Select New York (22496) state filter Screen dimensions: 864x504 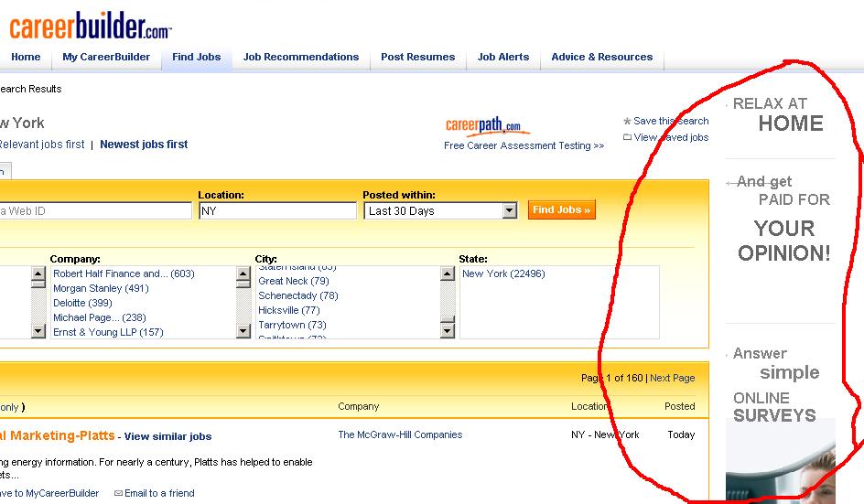[x=503, y=273]
